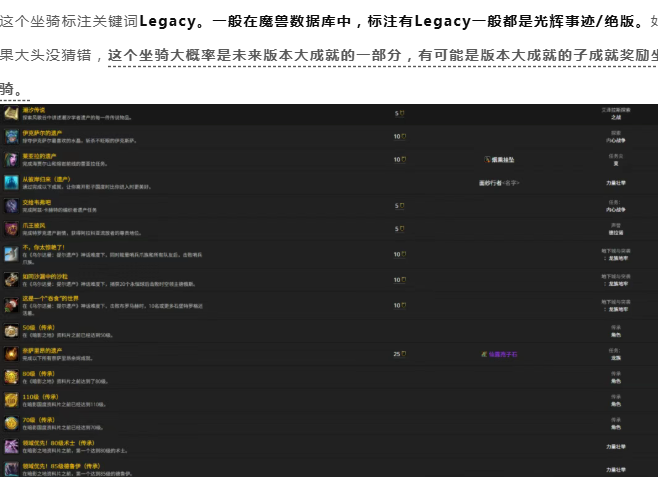Open the purple reward item link
This screenshot has height=477, width=658.
coord(499,354)
